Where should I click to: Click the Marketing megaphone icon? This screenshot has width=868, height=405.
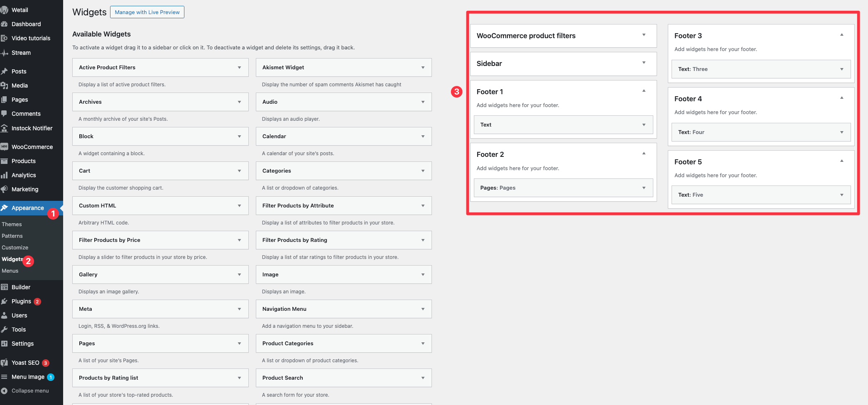(5, 189)
